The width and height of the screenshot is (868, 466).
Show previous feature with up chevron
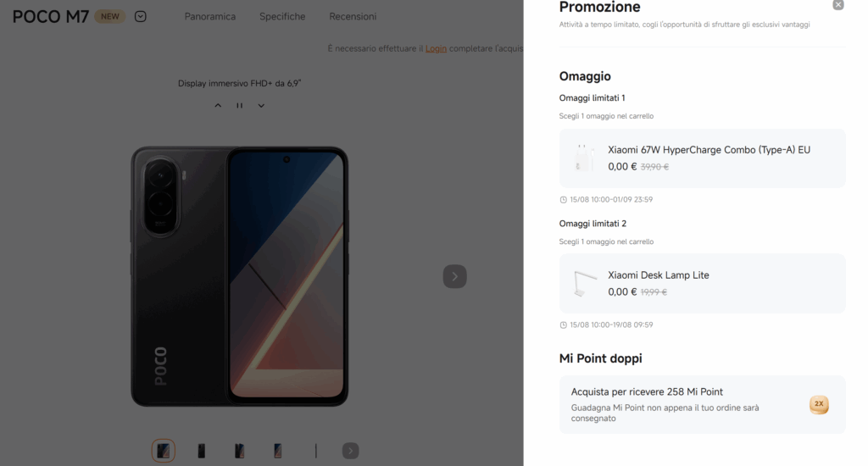[x=218, y=106]
